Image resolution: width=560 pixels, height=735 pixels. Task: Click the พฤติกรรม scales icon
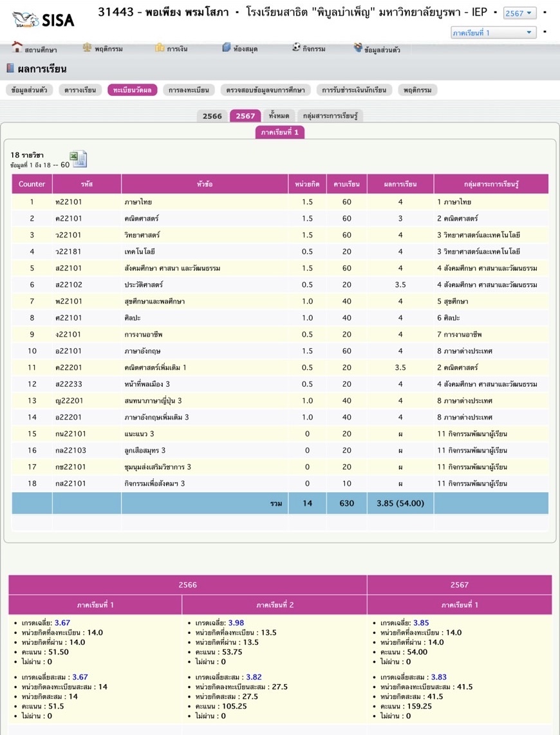click(87, 48)
